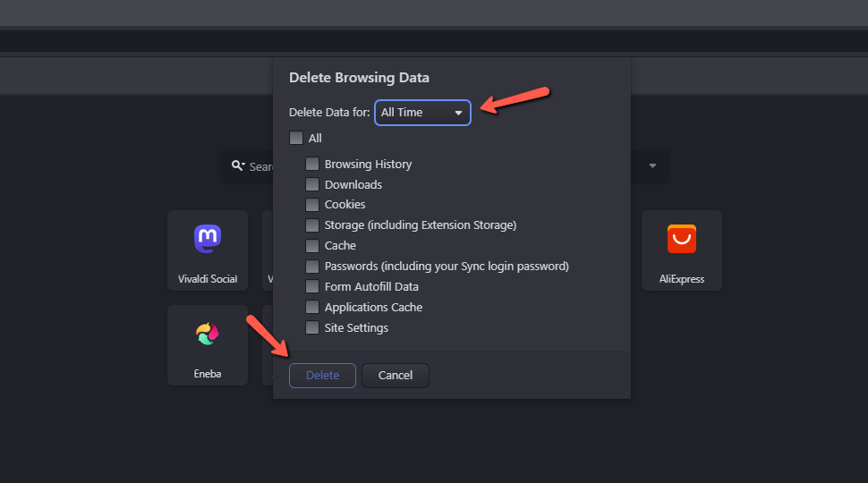Select the Cookies checkbox
Screen dimensions: 868x483
[x=312, y=205]
